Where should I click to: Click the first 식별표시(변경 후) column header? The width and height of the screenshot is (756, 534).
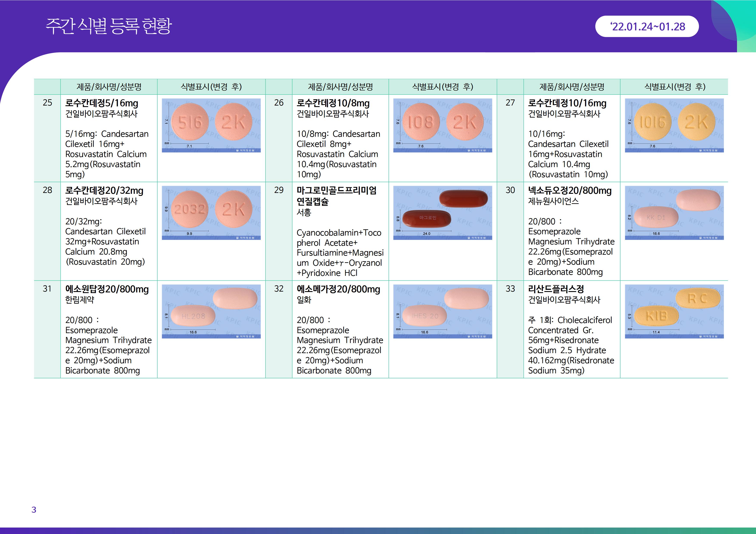211,87
